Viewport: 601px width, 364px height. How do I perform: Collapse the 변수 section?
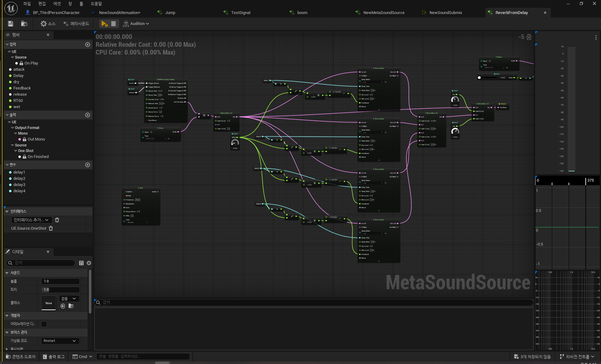7,165
